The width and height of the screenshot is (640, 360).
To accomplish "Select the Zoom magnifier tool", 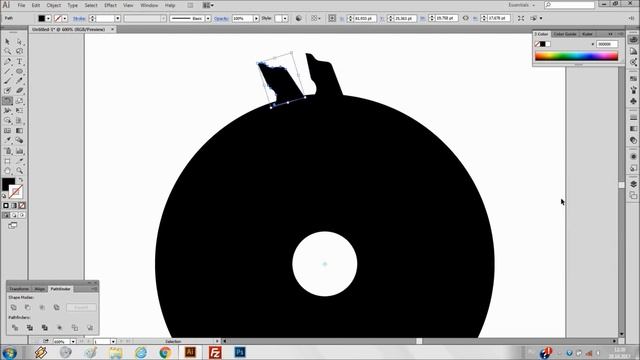I will coord(19,171).
